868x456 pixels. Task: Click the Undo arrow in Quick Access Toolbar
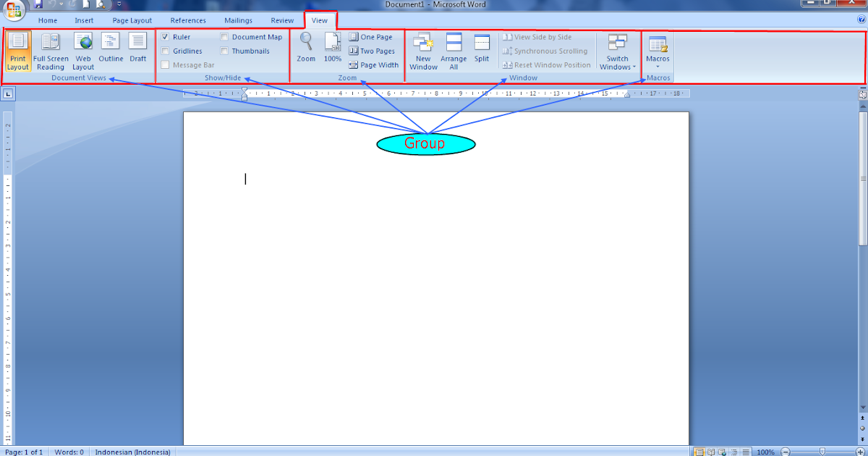click(53, 4)
